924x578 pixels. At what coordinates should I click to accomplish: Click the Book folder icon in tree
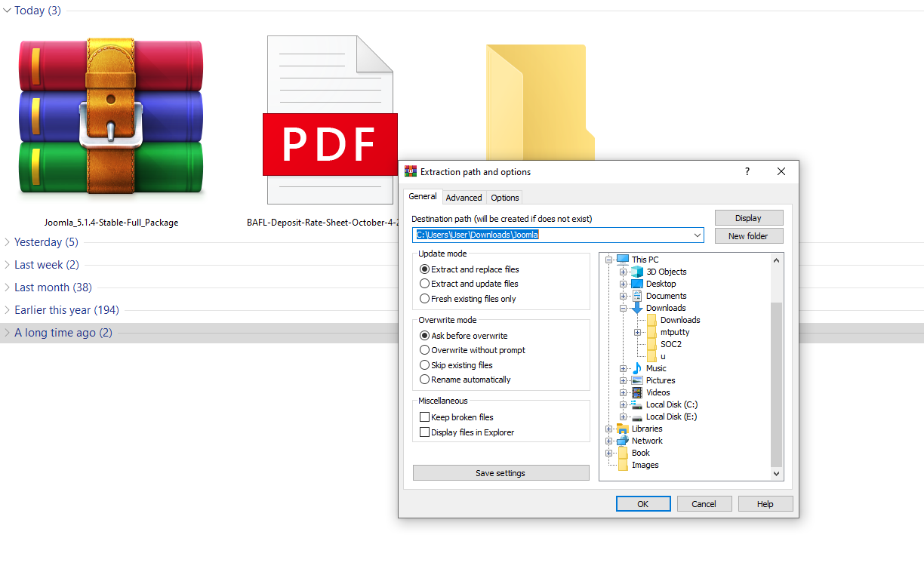click(x=623, y=453)
